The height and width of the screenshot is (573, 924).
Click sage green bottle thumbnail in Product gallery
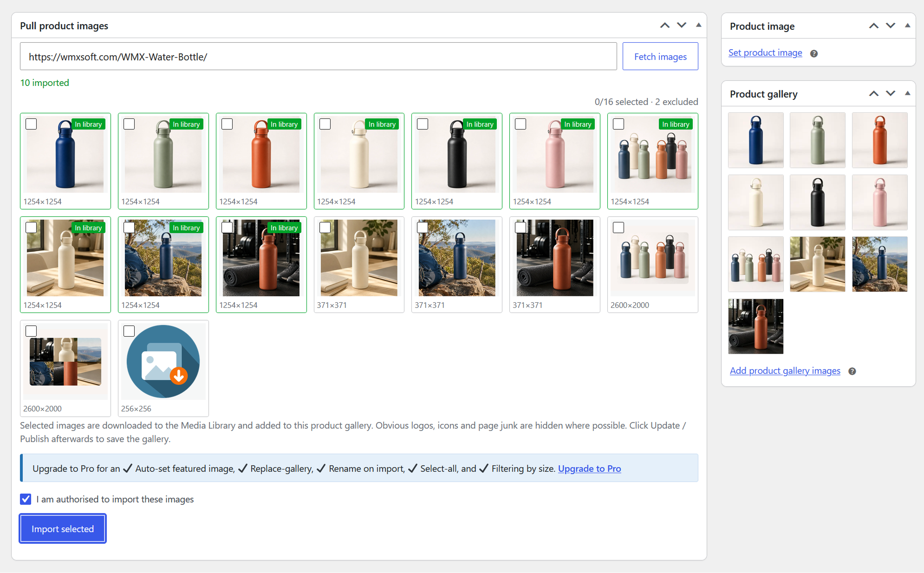pyautogui.click(x=818, y=140)
